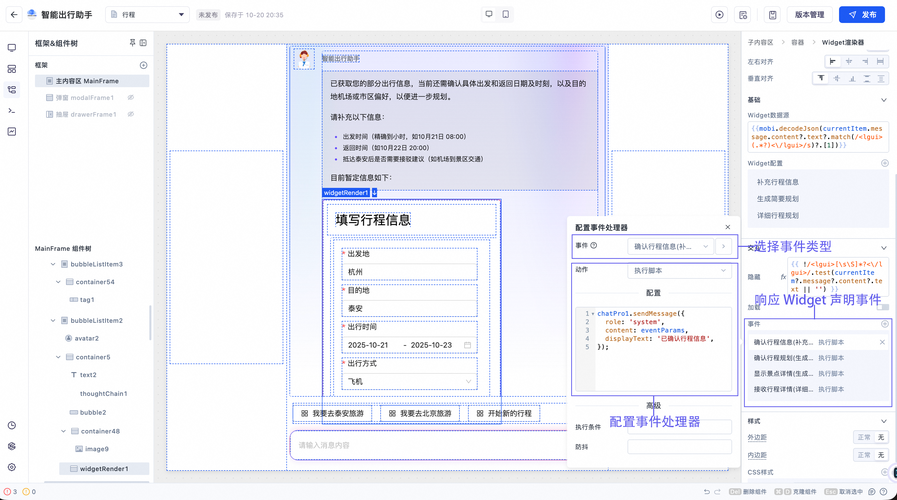Viewport: 897px width, 500px height.
Task: Click the 开始新的行程 suggestion chip
Action: tap(504, 413)
